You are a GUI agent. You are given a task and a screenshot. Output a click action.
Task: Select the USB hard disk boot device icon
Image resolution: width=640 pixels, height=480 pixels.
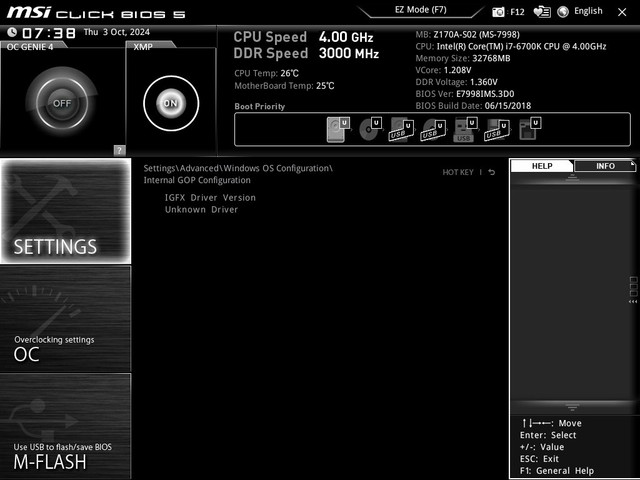(401, 129)
